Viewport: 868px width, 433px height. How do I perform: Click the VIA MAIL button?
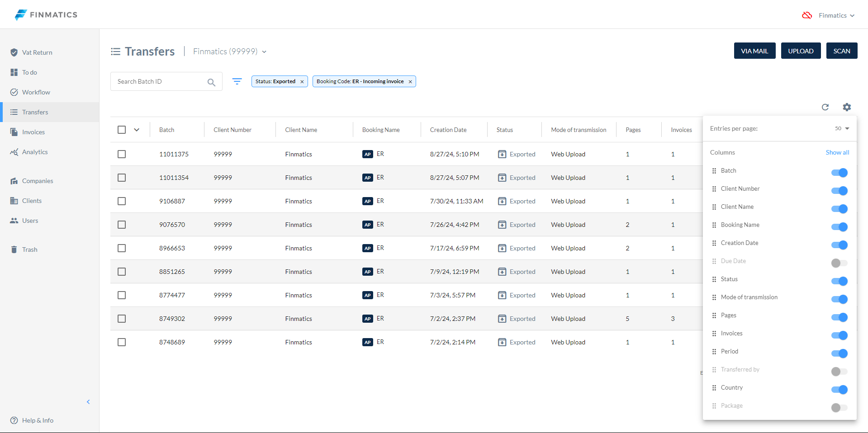pos(754,51)
